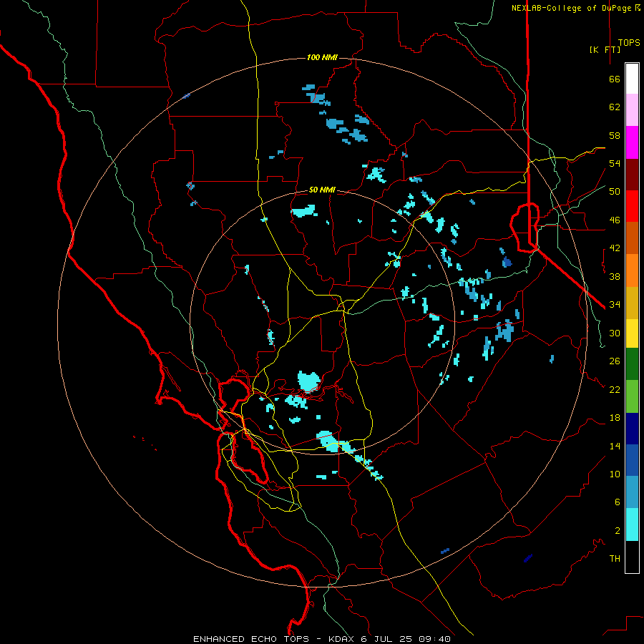Click the legend value 2
This screenshot has width=644, height=644.
[x=618, y=531]
